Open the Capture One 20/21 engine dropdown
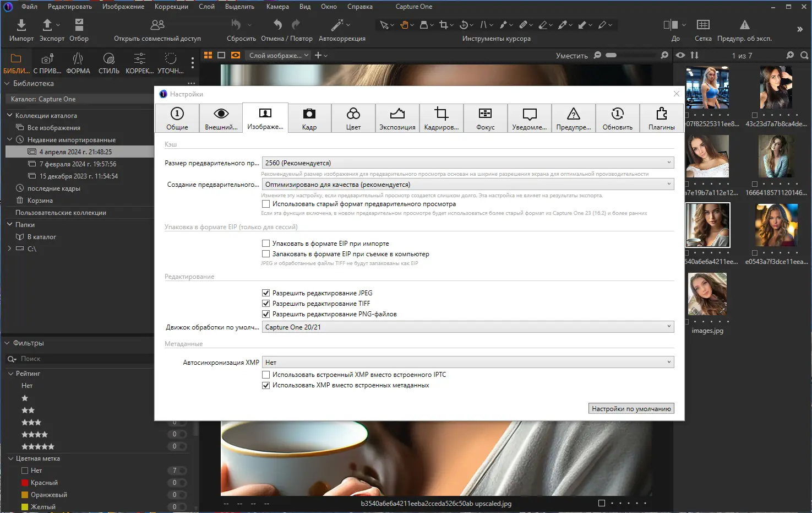Image resolution: width=812 pixels, height=513 pixels. tap(467, 327)
